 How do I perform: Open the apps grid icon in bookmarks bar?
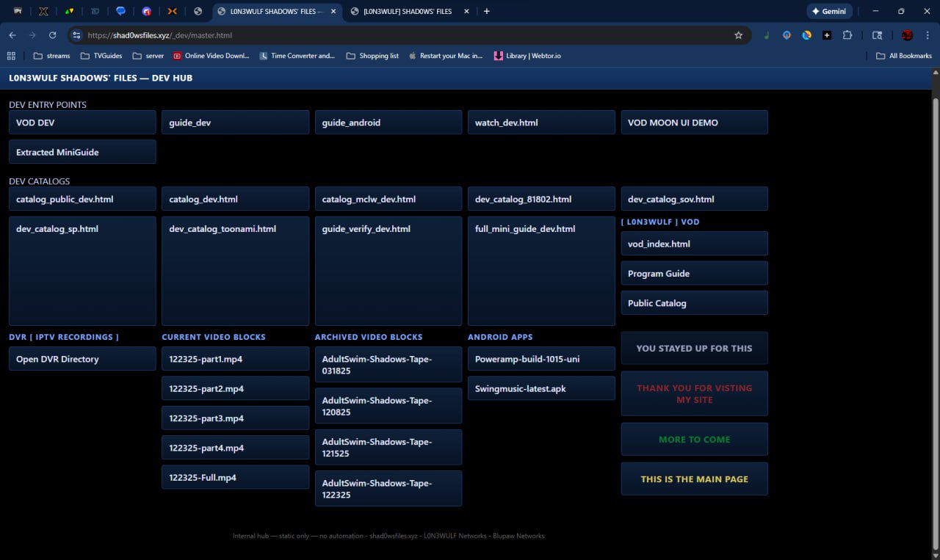(11, 56)
